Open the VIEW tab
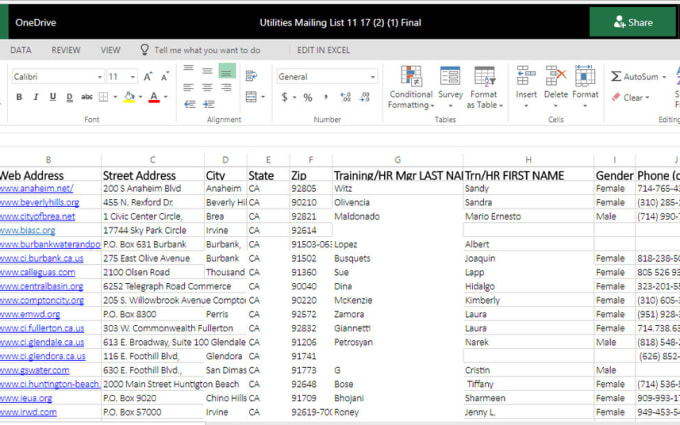This screenshot has width=680, height=425. [111, 50]
